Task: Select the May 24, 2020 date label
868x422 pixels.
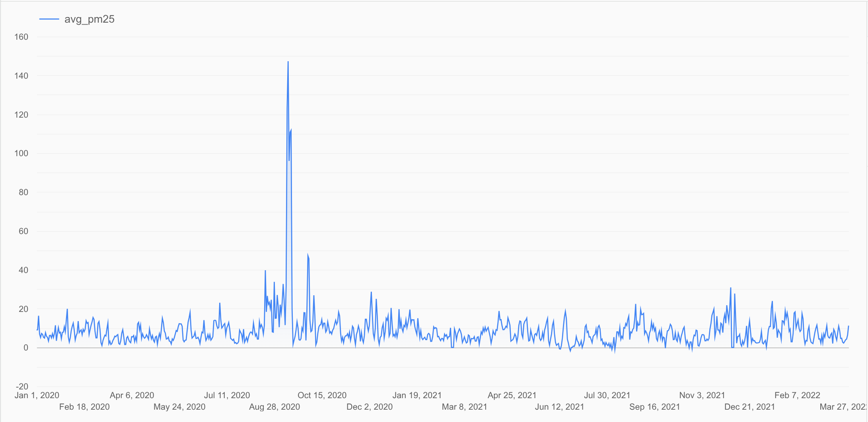Action: point(179,407)
